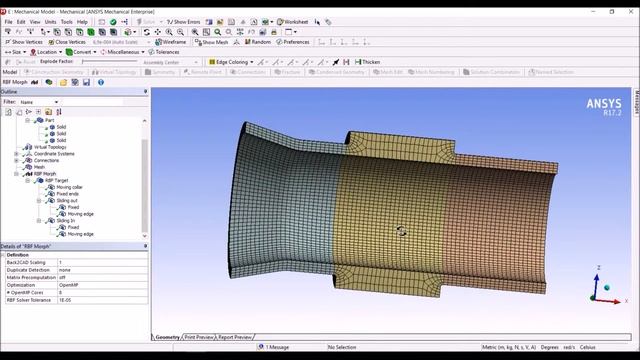
Task: Click the Zoom to Fit green magnifier icon
Action: pyautogui.click(x=218, y=32)
